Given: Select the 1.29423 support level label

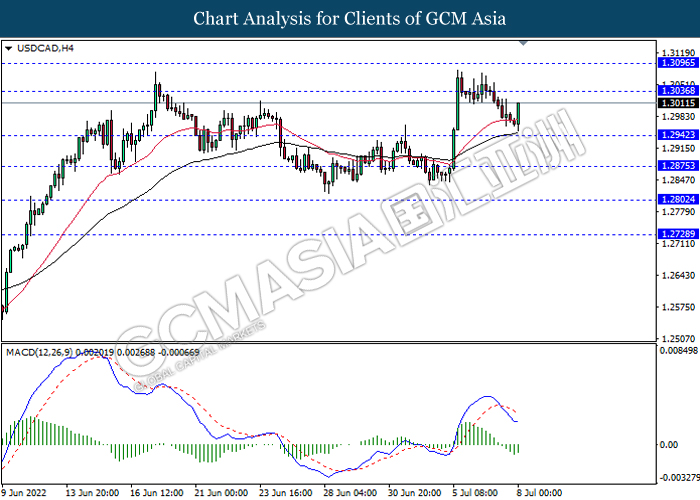Looking at the screenshot, I should pos(679,135).
